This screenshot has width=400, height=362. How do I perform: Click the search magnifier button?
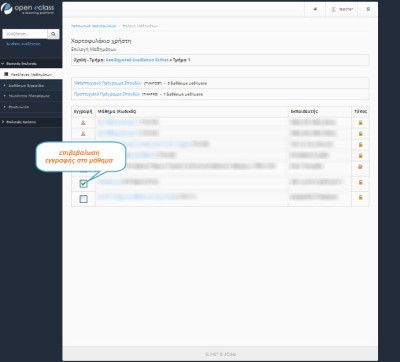[53, 34]
